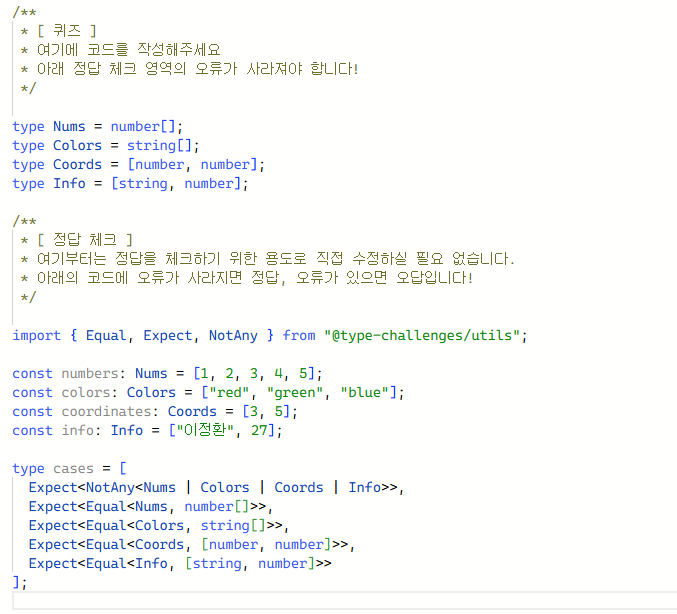The width and height of the screenshot is (677, 614).
Task: Click the "Expect<Equal<Nums, number[]>>" line
Action: coord(150,506)
